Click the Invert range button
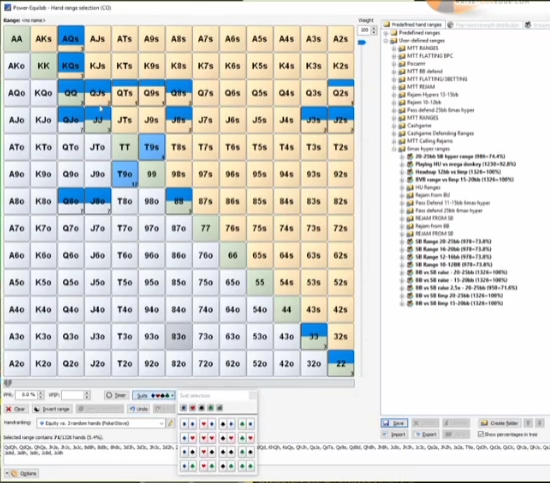The width and height of the screenshot is (550, 483). coord(52,409)
